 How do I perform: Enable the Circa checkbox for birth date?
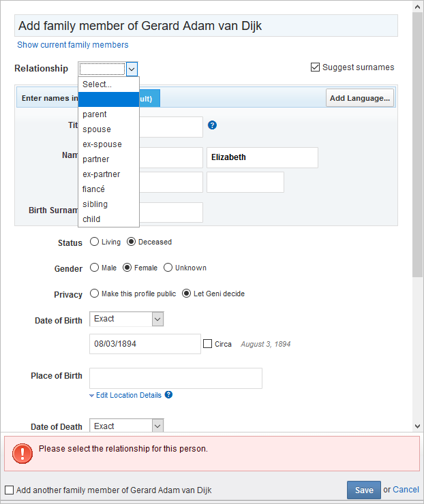(x=208, y=344)
